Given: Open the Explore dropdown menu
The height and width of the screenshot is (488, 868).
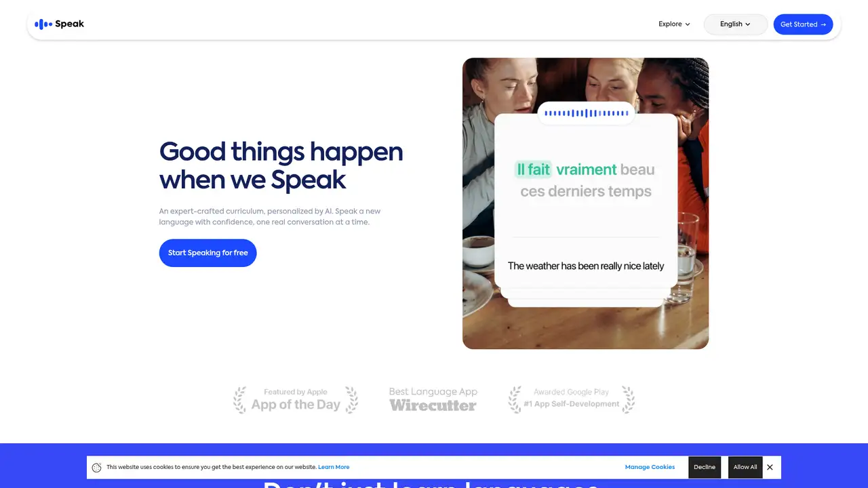Looking at the screenshot, I should 674,24.
